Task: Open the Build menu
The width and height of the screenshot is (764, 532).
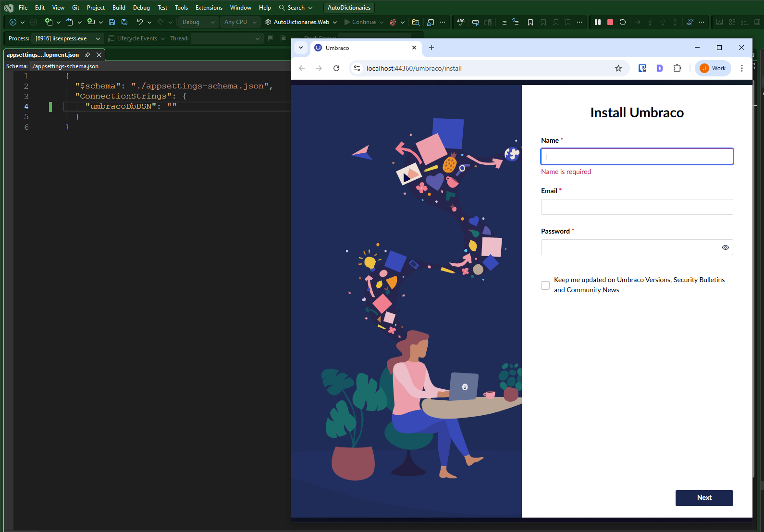Action: pyautogui.click(x=119, y=8)
